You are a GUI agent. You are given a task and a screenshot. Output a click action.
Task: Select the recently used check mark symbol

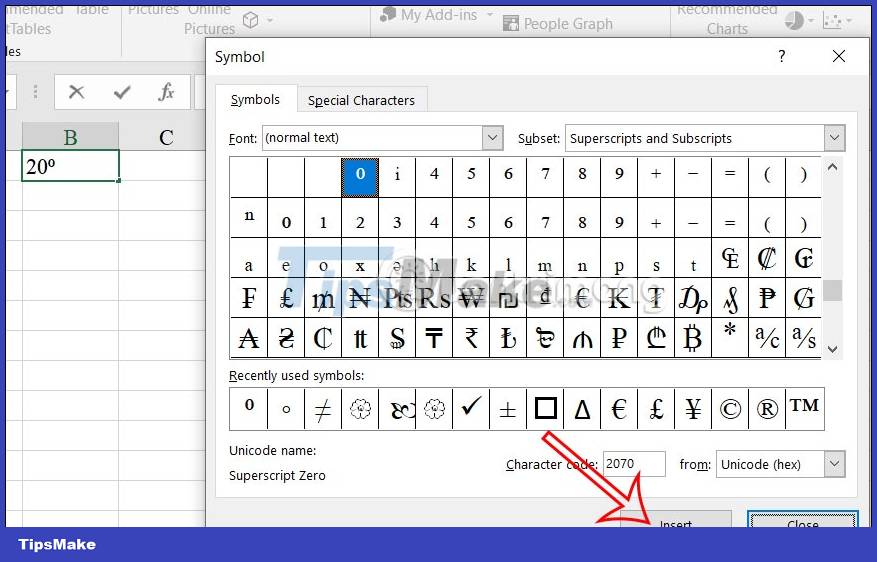471,409
